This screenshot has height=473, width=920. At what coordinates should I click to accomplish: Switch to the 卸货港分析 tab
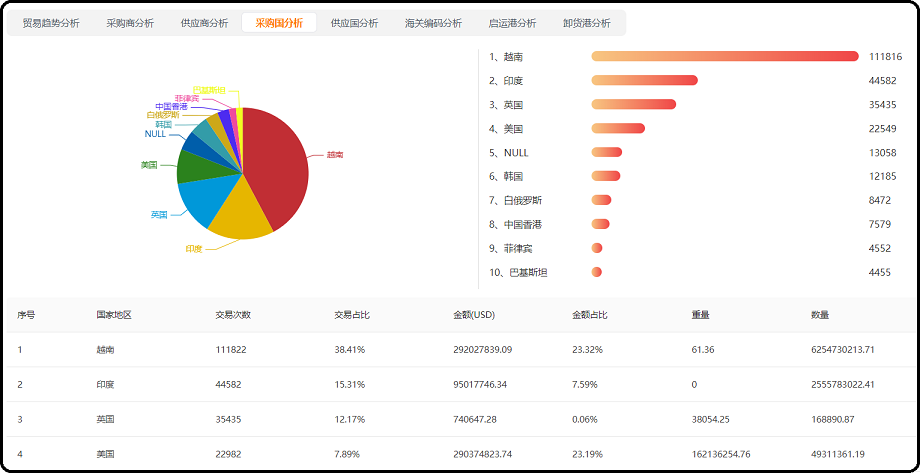(x=587, y=23)
